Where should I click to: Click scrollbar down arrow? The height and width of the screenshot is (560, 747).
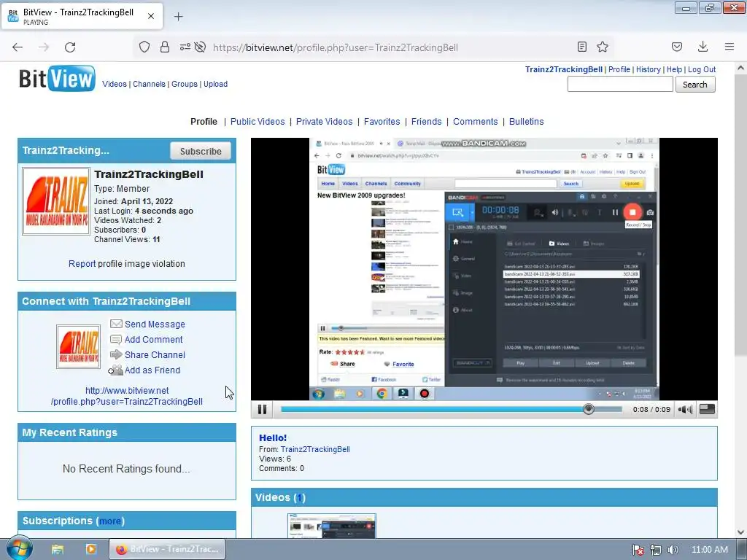coord(740,532)
